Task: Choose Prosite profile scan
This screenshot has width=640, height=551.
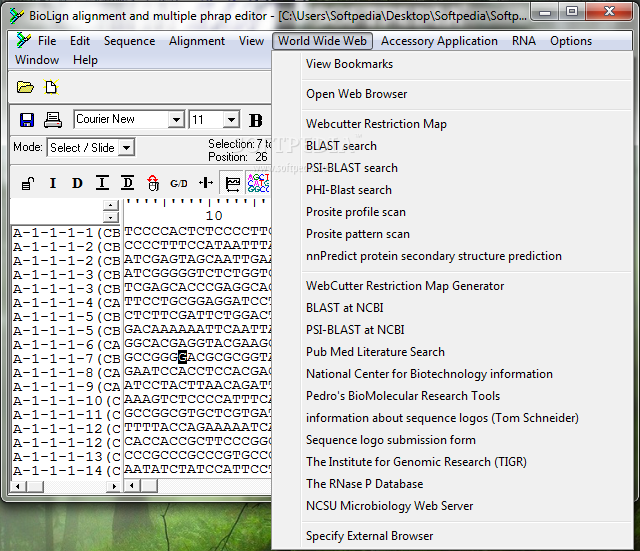Action: point(453,212)
